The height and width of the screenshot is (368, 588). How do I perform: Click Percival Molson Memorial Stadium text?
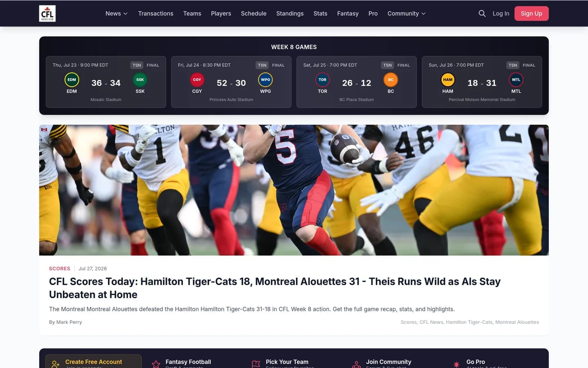click(482, 99)
